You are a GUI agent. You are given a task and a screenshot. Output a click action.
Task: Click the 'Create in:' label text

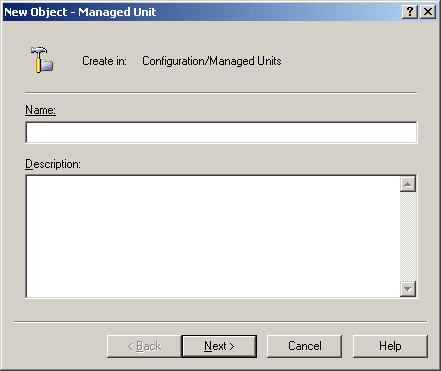click(x=104, y=61)
